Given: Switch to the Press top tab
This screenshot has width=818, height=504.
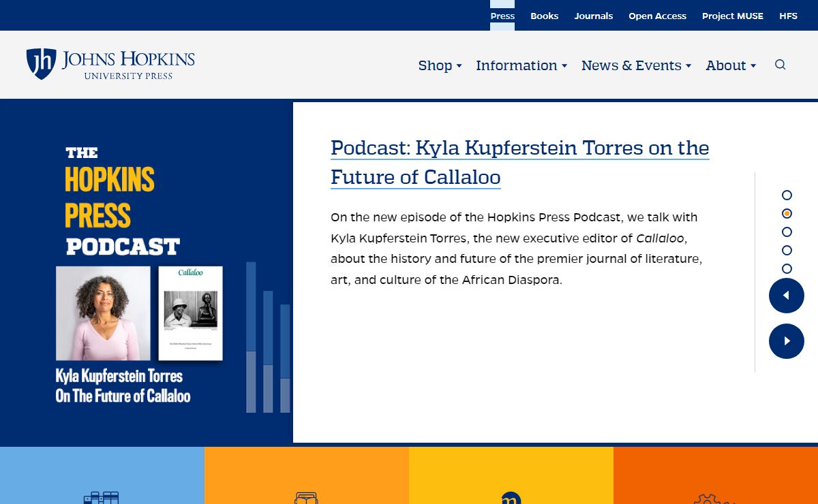Looking at the screenshot, I should 502,16.
